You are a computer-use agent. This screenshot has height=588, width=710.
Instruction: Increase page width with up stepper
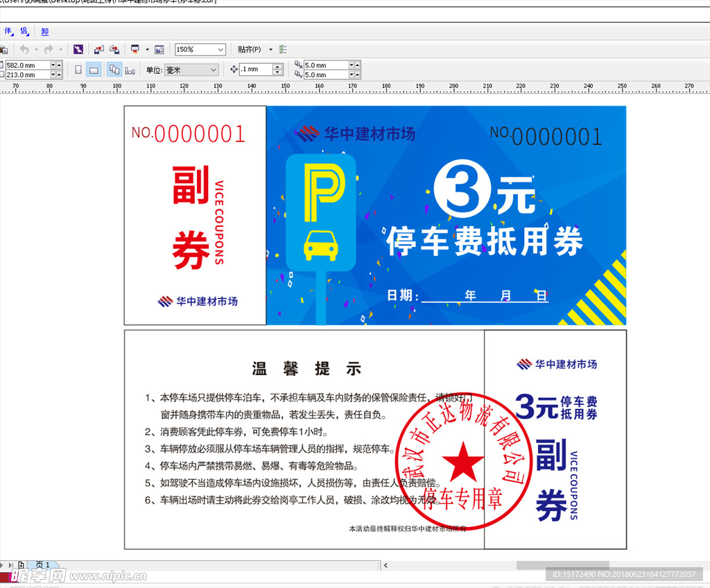(59, 64)
